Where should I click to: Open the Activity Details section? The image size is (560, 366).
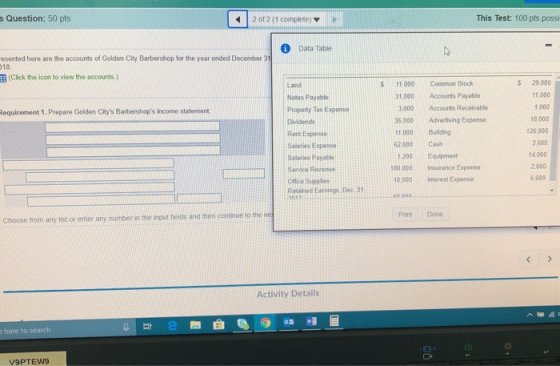click(x=288, y=294)
